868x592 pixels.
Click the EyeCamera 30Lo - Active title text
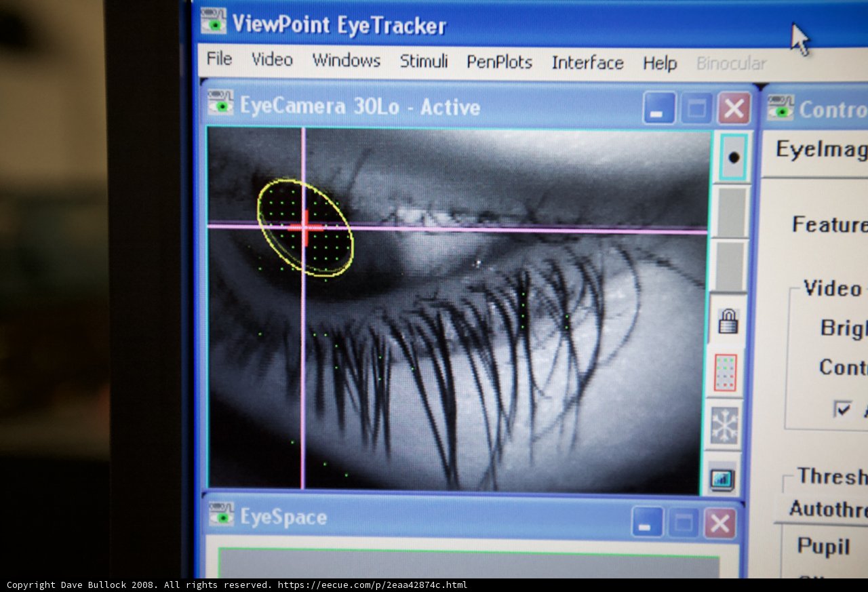[360, 106]
